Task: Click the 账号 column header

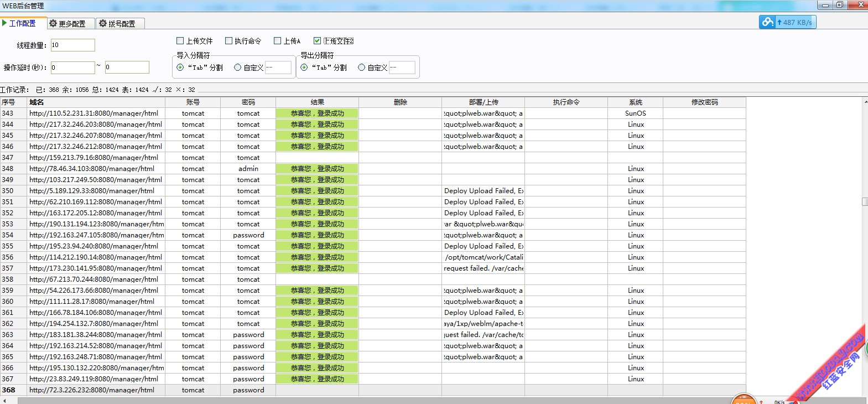Action: [x=193, y=102]
